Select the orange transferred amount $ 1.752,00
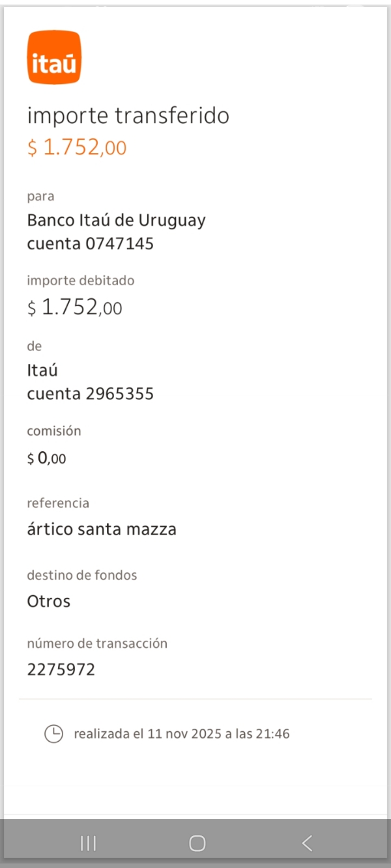Viewport: 391px width, 868px height. point(77,148)
